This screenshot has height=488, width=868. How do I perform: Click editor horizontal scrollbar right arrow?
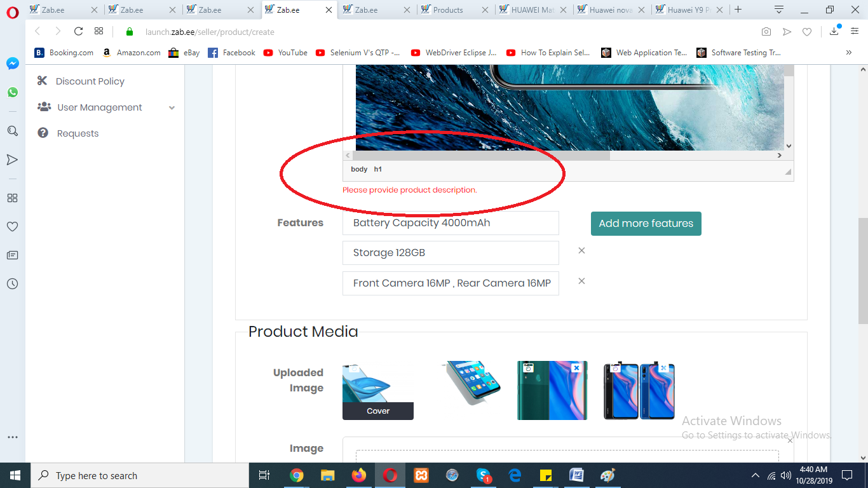[x=779, y=155]
